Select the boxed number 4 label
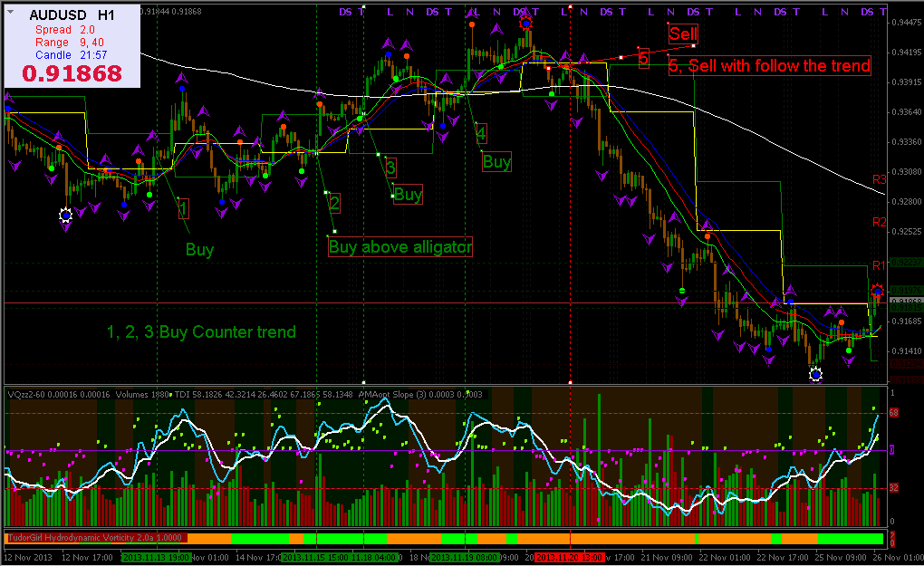Screen dimensions: 924x566 (481, 134)
